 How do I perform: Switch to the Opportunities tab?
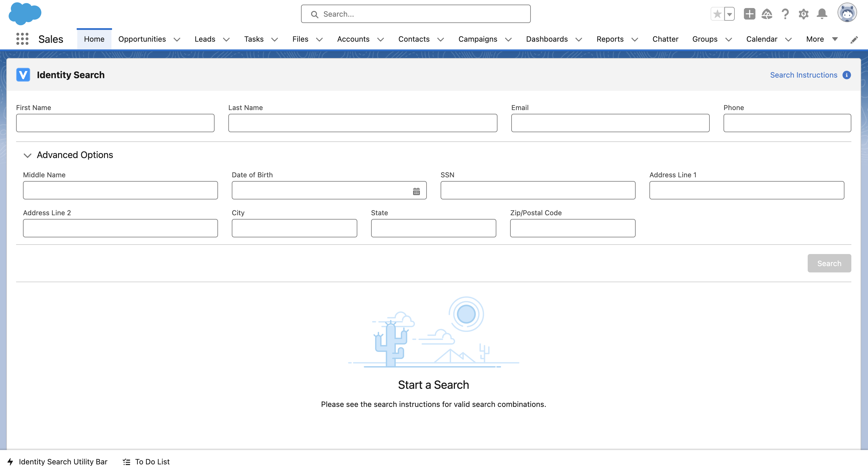(x=142, y=39)
